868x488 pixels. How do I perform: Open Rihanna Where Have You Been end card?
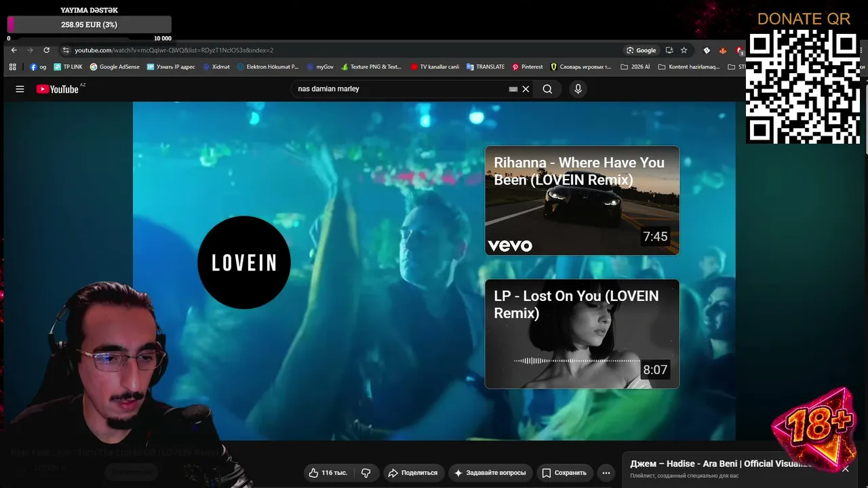[x=582, y=201]
